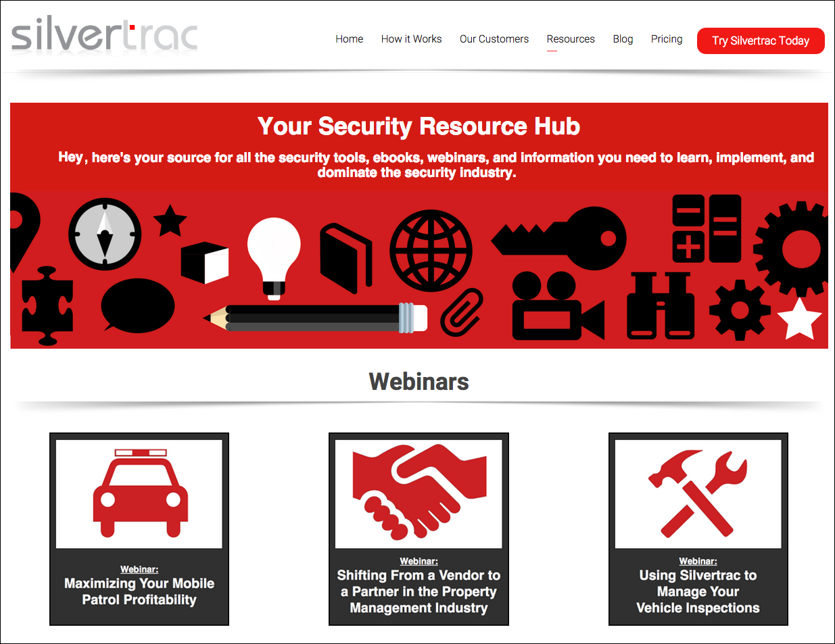Click the black star icon
The image size is (835, 644).
[x=170, y=221]
